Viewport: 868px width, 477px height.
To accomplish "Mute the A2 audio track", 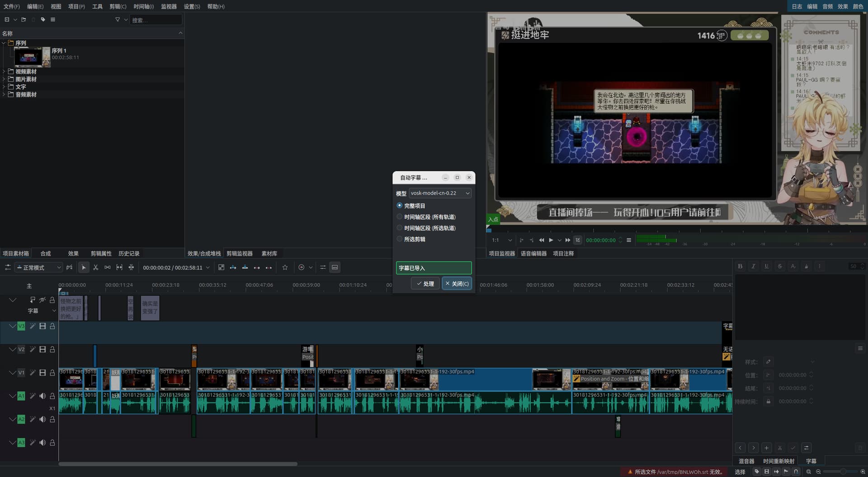I will pyautogui.click(x=42, y=420).
